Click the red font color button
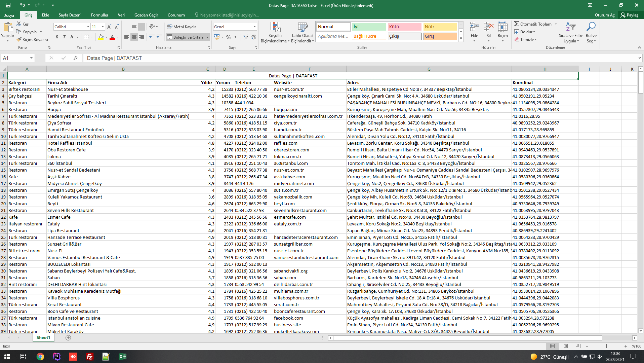Viewport: 644px width, 363px height. [112, 37]
